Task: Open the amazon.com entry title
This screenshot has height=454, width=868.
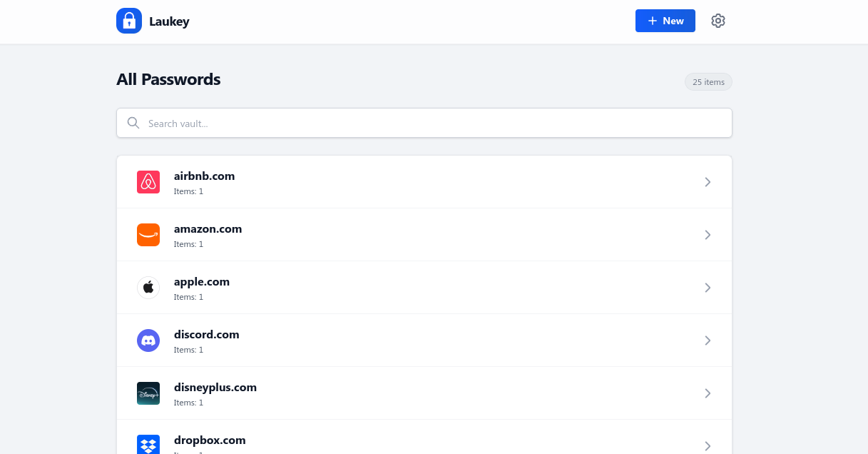Action: coord(208,229)
